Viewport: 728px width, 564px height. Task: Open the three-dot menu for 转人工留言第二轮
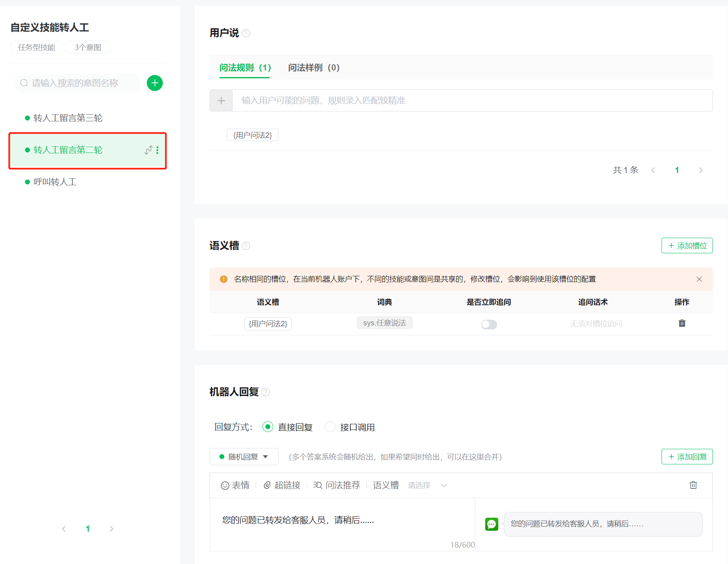[157, 150]
